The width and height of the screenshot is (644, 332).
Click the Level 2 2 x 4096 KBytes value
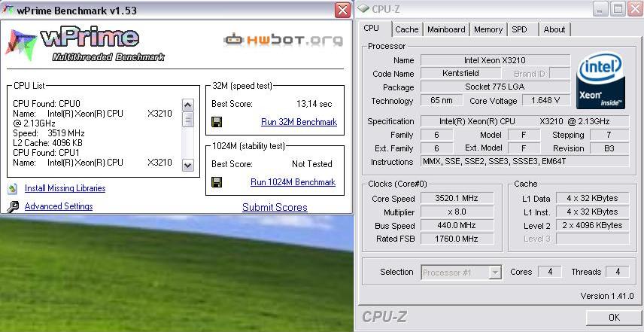click(x=592, y=225)
